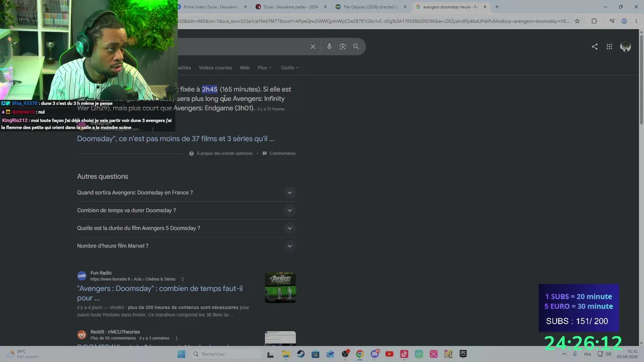Open the Windows Start menu
644x362 pixels.
click(x=181, y=354)
